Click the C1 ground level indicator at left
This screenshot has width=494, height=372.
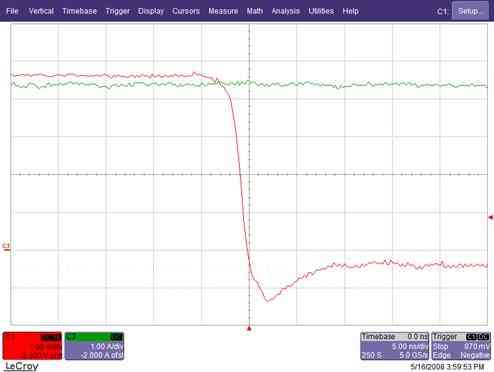click(6, 247)
